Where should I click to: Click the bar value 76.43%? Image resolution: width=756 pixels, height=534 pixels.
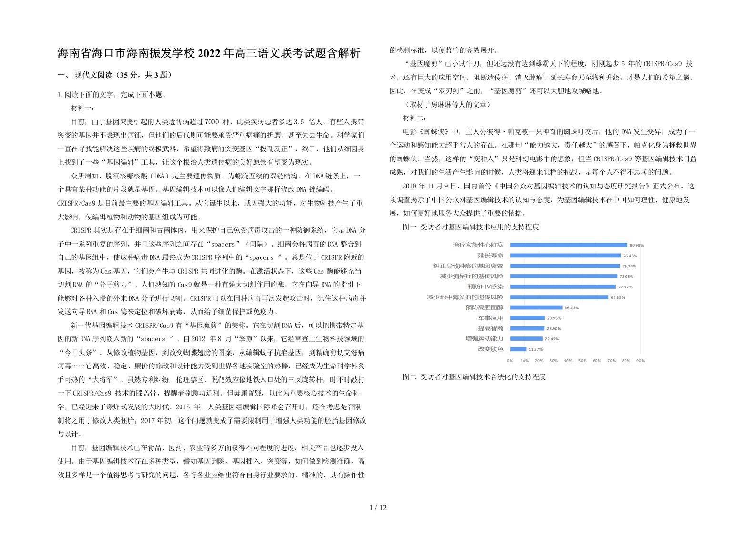[x=630, y=256]
